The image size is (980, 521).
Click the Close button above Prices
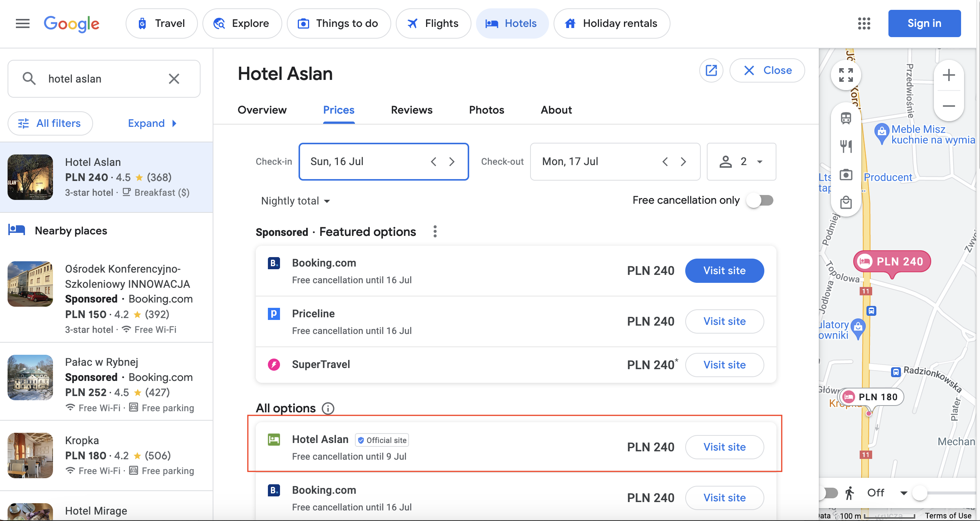pos(767,70)
